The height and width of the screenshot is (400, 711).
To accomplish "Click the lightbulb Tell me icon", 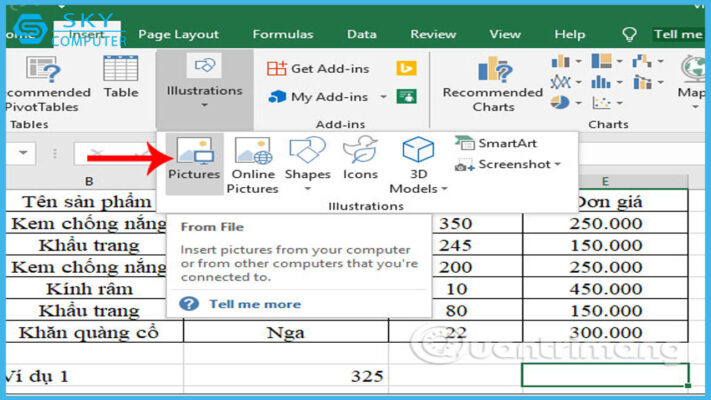I will [629, 34].
